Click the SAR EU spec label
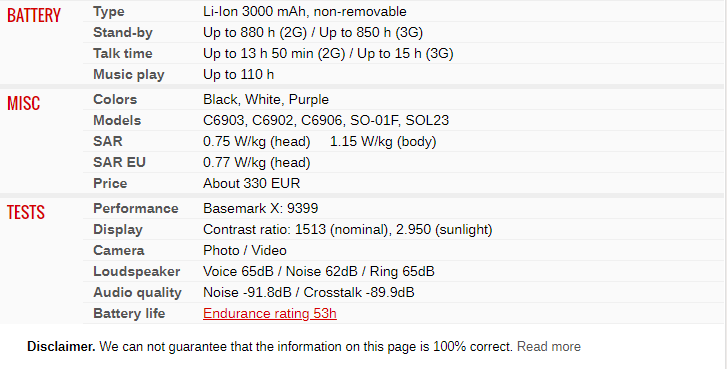This screenshot has width=727, height=369. [119, 162]
